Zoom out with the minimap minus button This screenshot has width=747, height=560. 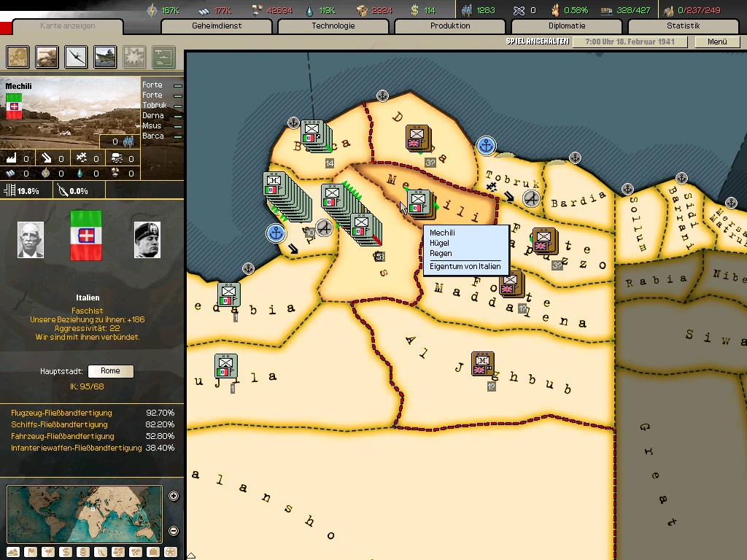point(174,531)
